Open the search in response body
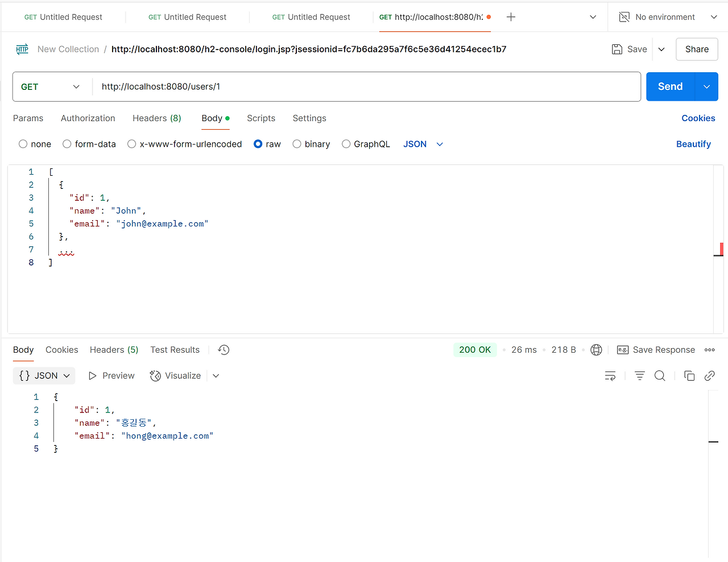728x562 pixels. [x=659, y=375]
